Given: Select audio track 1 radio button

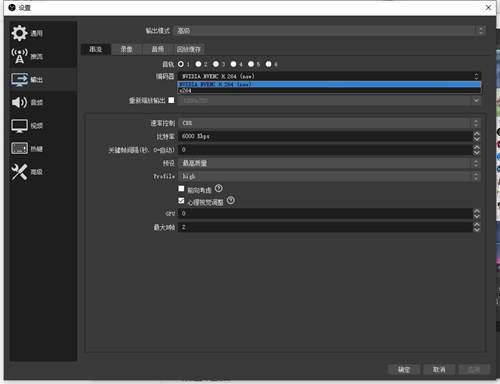Looking at the screenshot, I should click(181, 64).
